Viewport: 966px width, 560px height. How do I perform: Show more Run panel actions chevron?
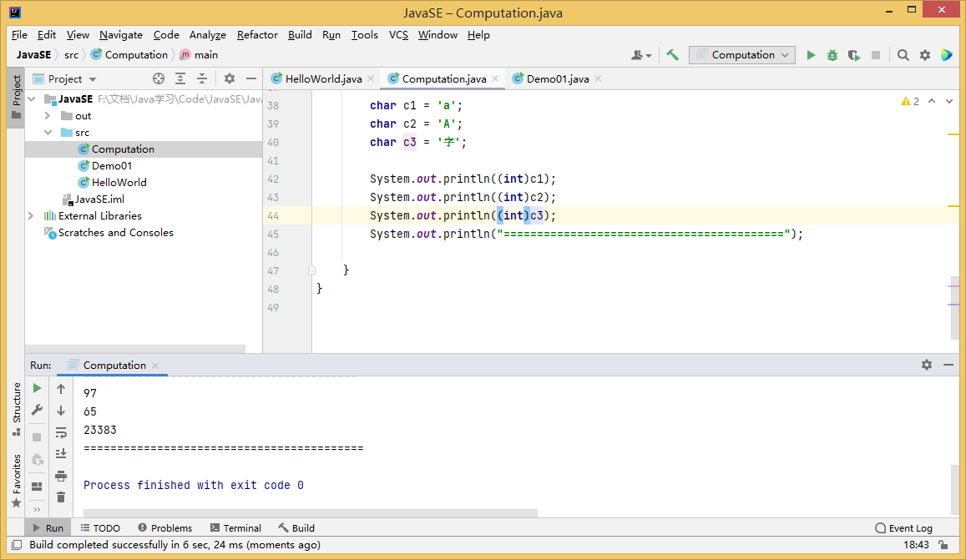[37, 509]
